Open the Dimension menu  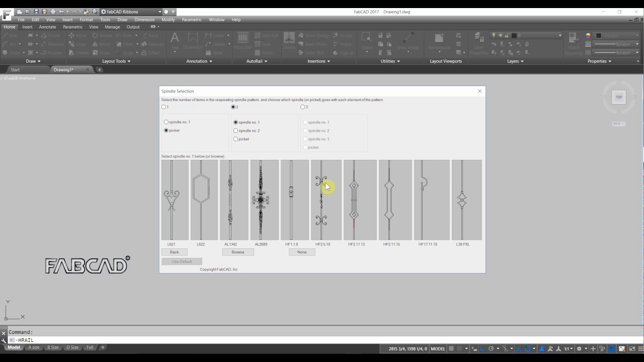pos(144,20)
